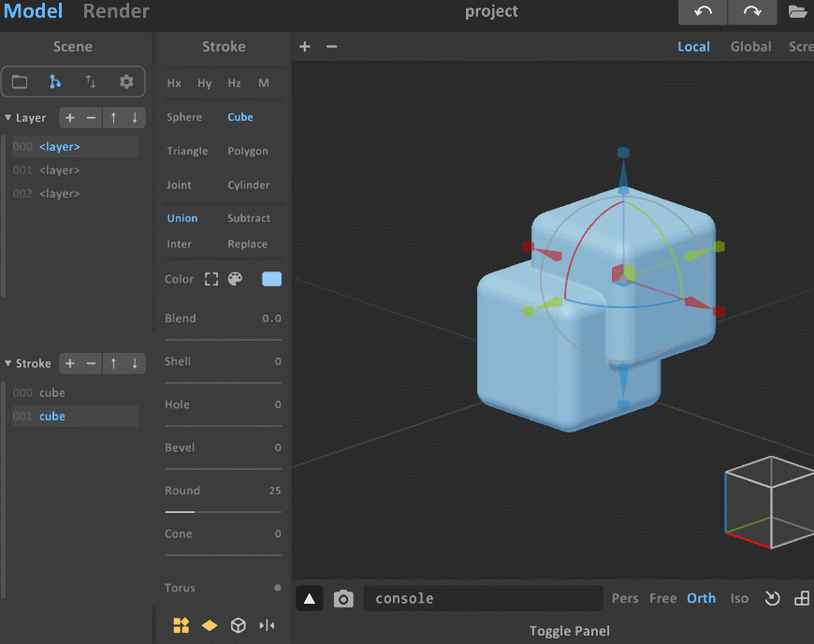Select the branch hierarchy icon in Scene panel
The image size is (814, 644).
coord(55,82)
